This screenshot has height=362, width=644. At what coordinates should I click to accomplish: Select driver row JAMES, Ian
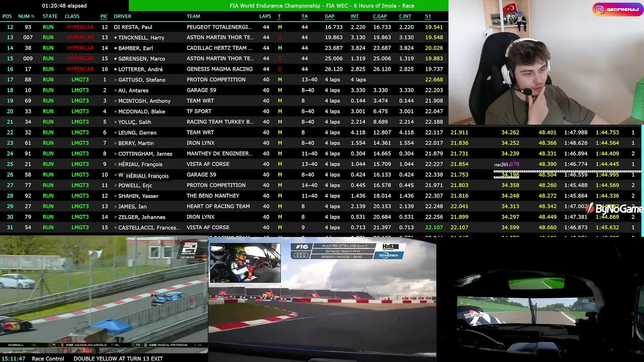point(322,207)
